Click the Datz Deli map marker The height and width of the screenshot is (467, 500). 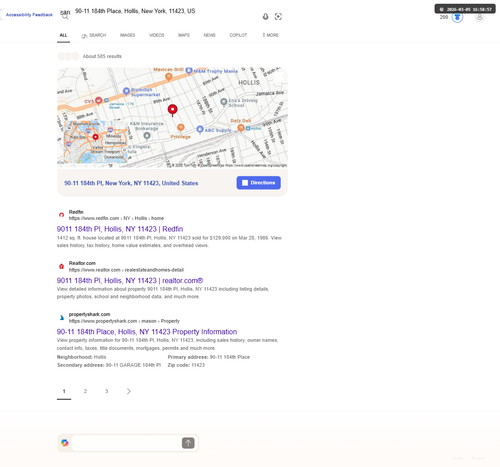point(241,128)
